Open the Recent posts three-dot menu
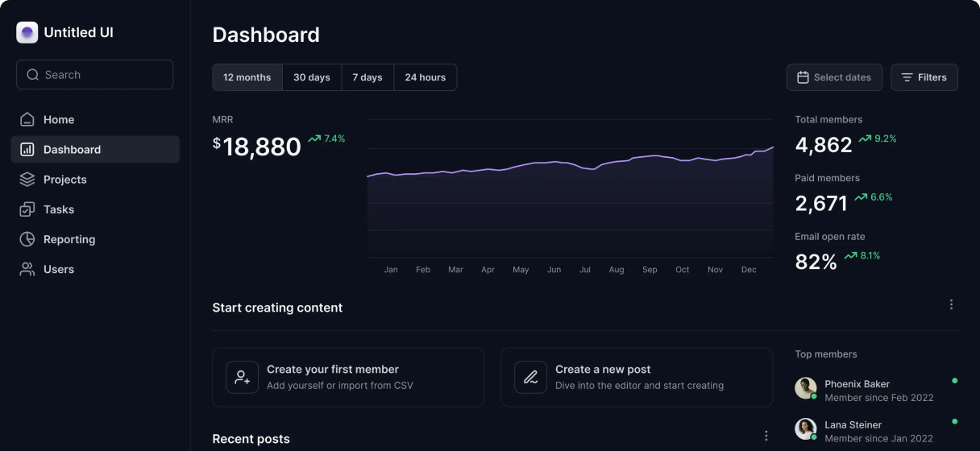Image resolution: width=980 pixels, height=451 pixels. (766, 436)
